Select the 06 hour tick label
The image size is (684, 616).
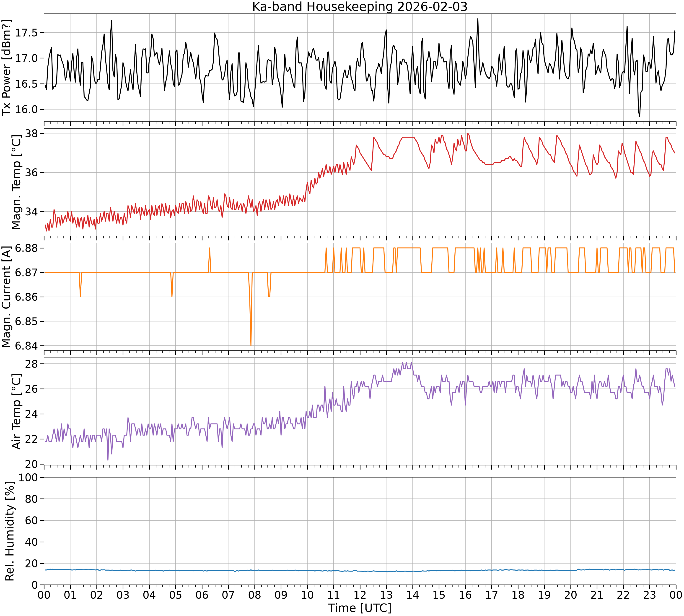202,595
